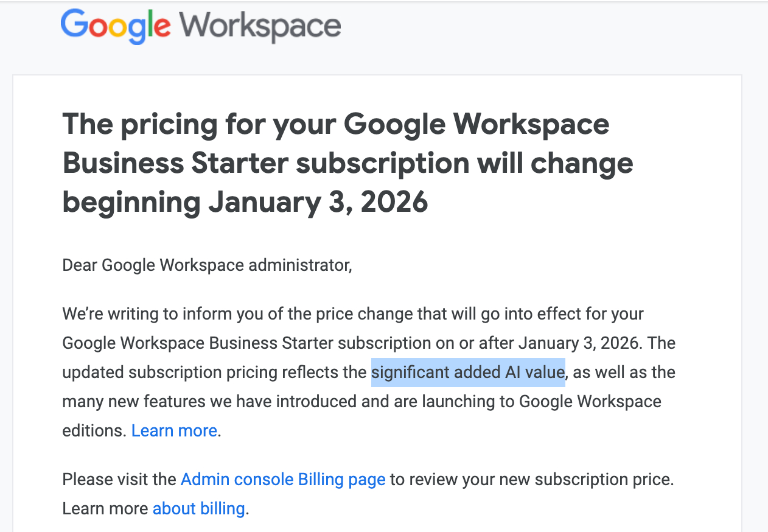The width and height of the screenshot is (768, 532).
Task: Click the word "beginning" in the heading
Action: [x=131, y=202]
